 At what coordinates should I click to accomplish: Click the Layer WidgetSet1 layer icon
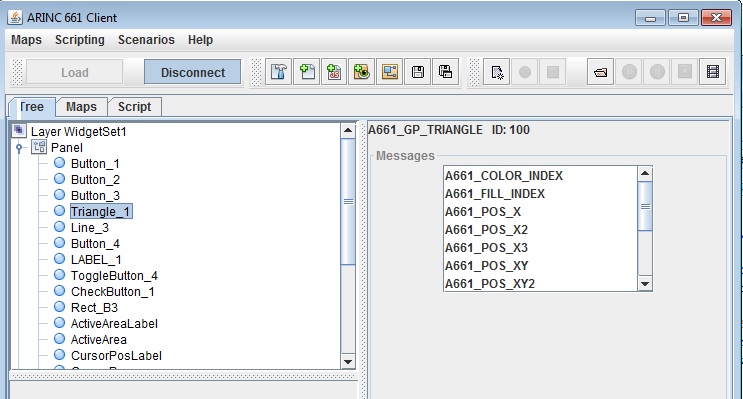(19, 130)
